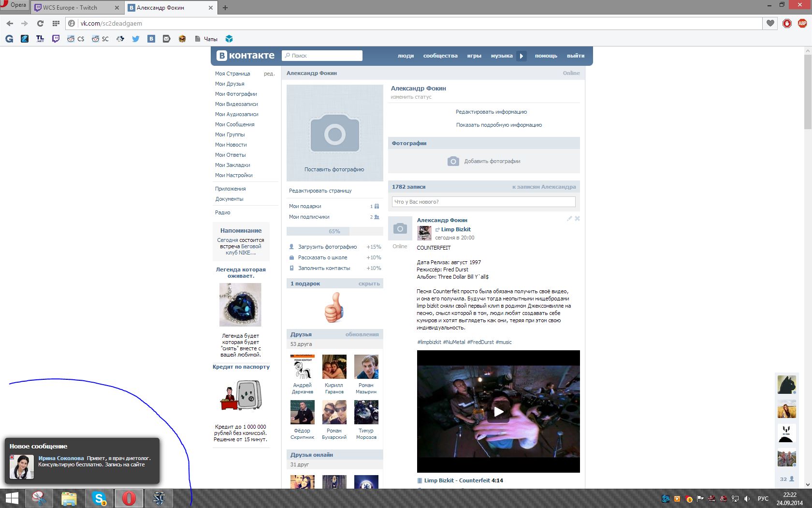
Task: Click Показать подробную информацию link
Action: 499,125
